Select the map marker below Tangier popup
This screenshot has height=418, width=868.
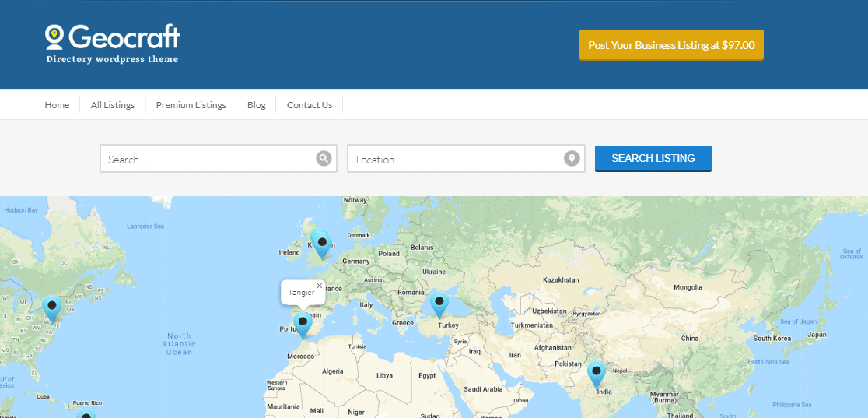pyautogui.click(x=303, y=326)
